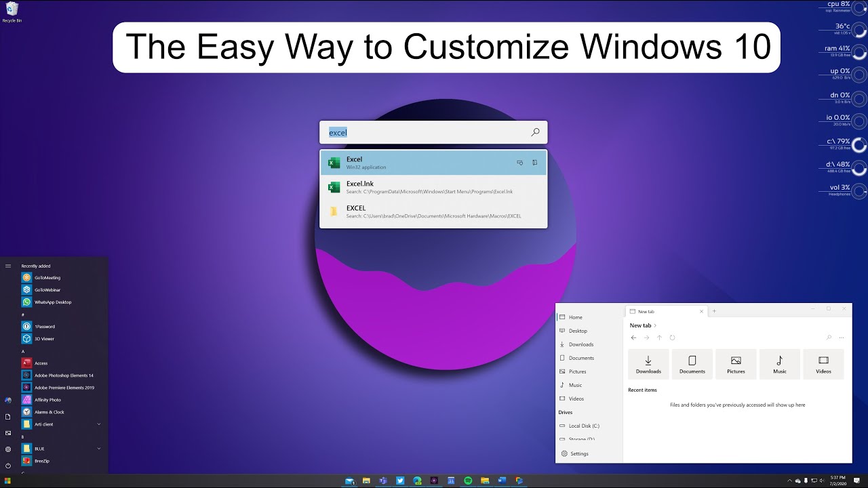Click the search magnifier in the launcher box
The image size is (868, 488).
point(535,132)
